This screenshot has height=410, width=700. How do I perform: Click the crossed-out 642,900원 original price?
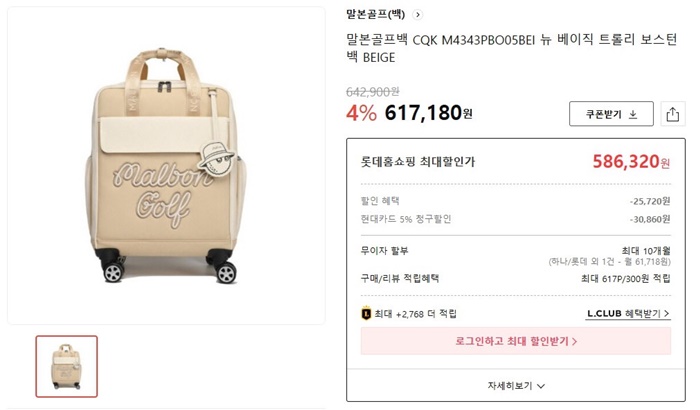point(372,91)
